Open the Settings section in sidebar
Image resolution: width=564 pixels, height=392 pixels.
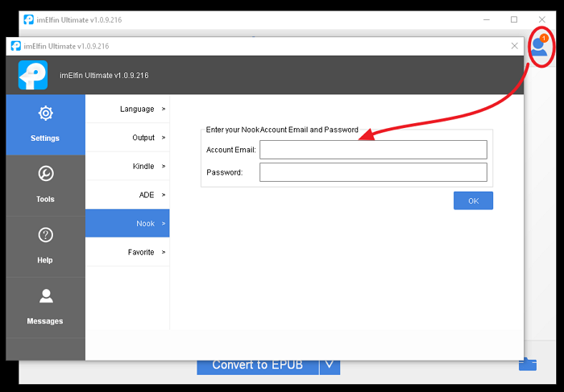[45, 125]
